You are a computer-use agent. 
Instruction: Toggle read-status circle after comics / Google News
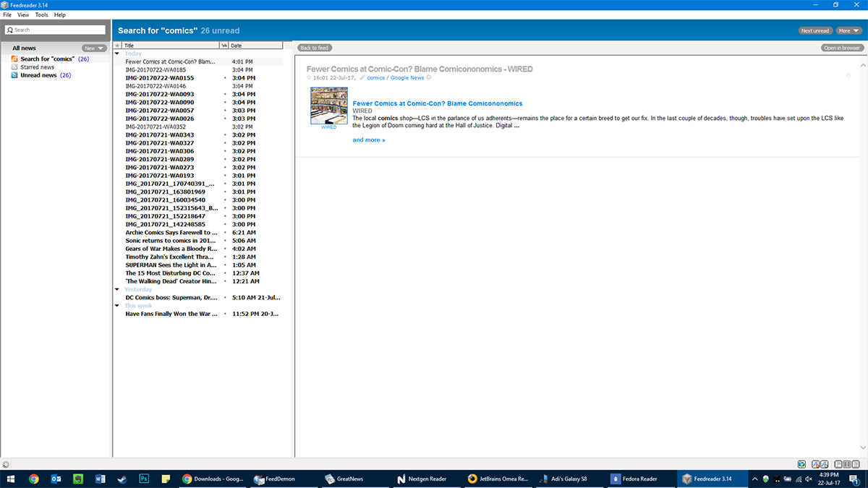click(x=429, y=77)
